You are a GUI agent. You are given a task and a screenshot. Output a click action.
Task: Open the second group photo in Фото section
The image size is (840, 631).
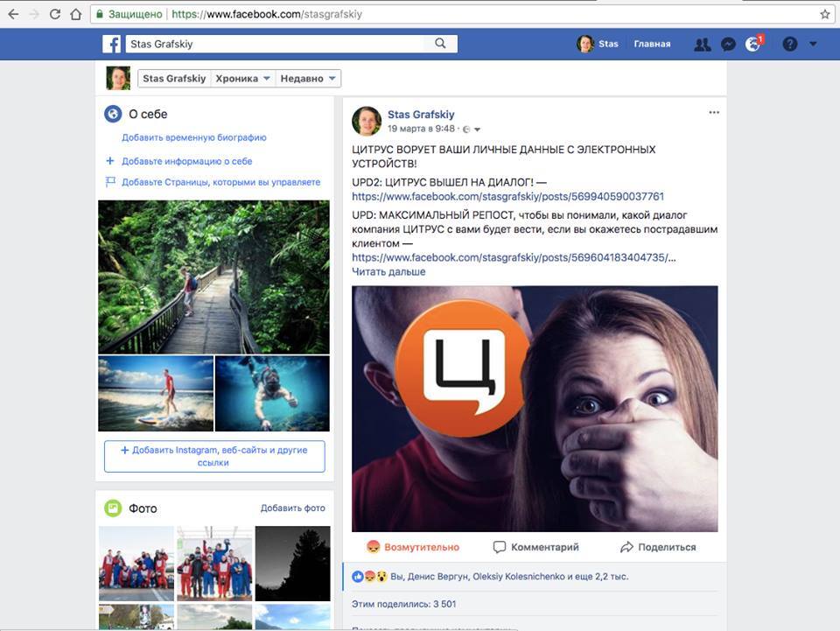[x=214, y=564]
